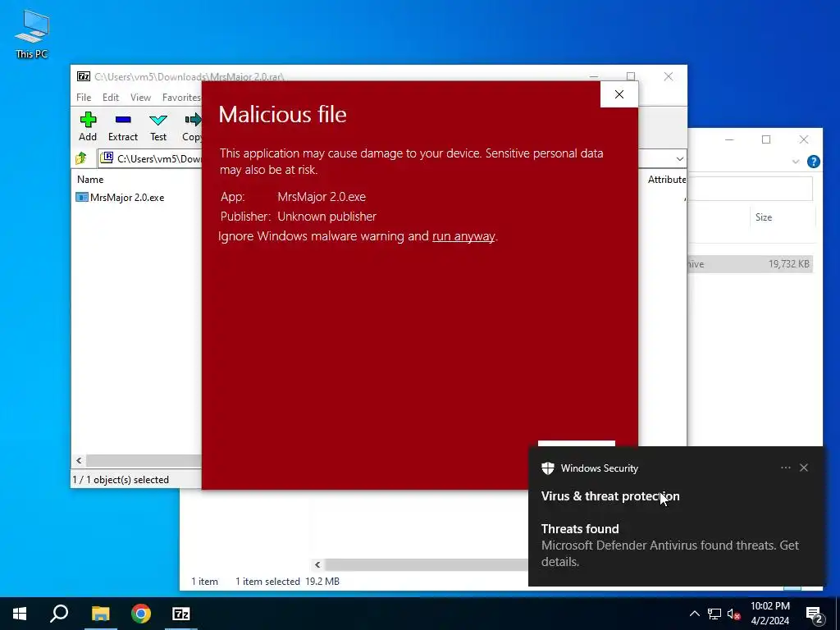This screenshot has width=840, height=630.
Task: Minimize the File Explorer window
Action: point(729,139)
